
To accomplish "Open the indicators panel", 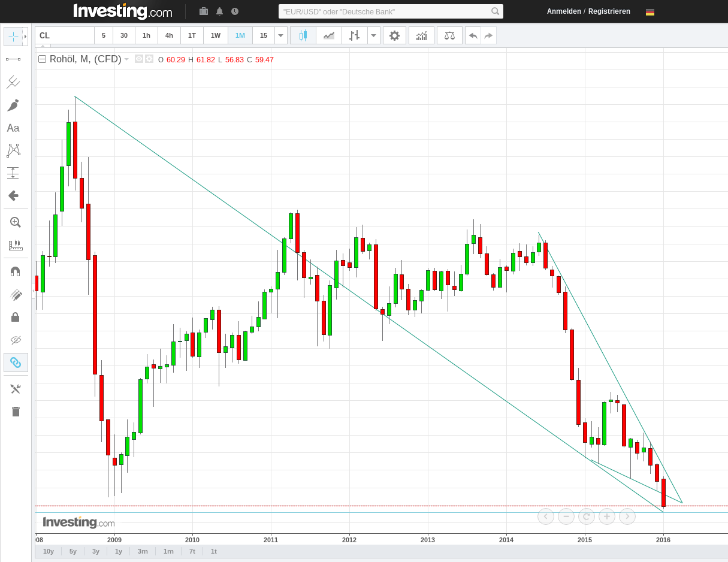I will tap(421, 35).
